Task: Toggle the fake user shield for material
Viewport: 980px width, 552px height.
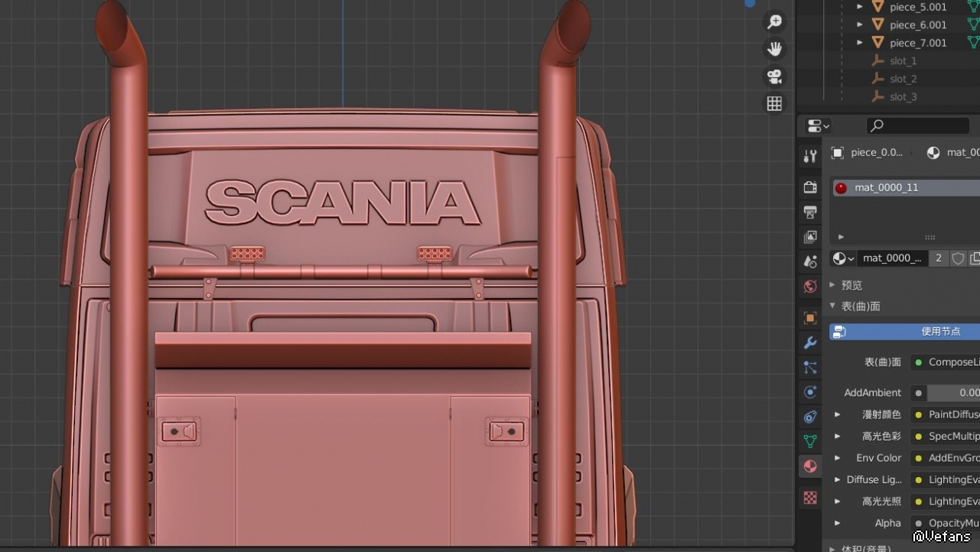Action: tap(958, 258)
